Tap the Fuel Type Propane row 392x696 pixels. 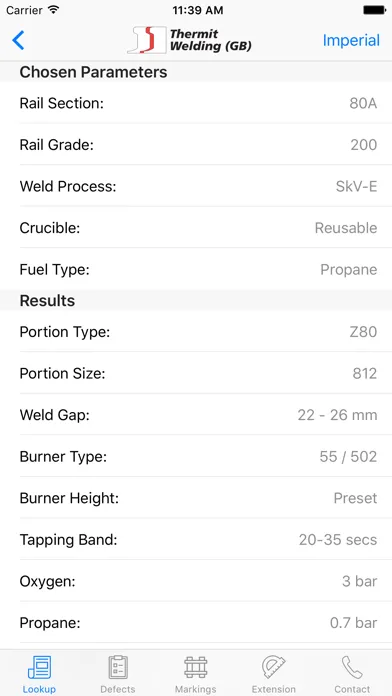point(196,269)
